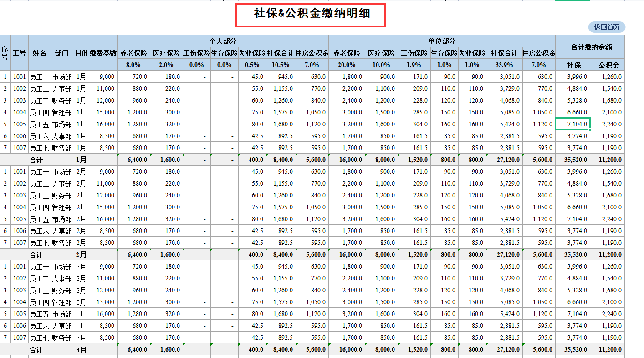
Task: Select 社保合计 header under 单位部分
Action: [504, 53]
